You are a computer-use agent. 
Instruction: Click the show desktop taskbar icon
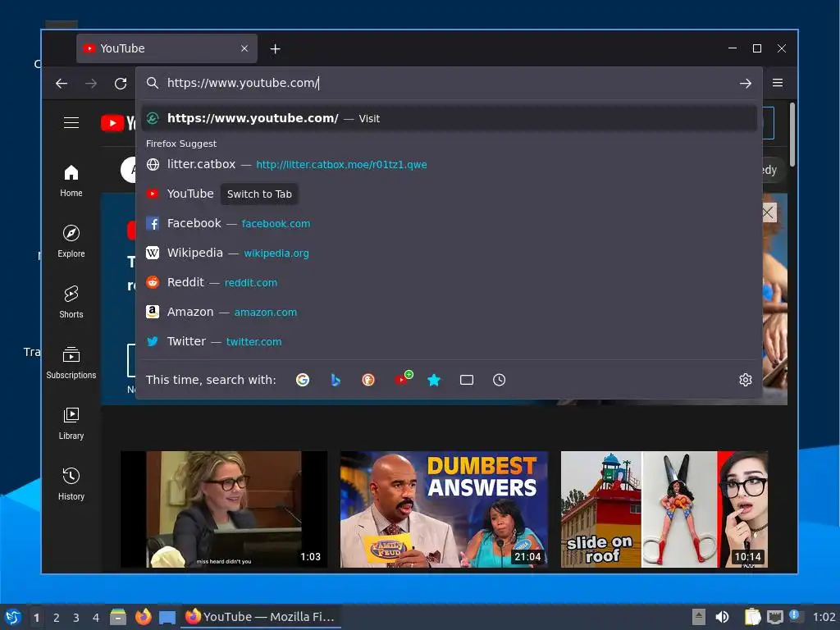167,618
